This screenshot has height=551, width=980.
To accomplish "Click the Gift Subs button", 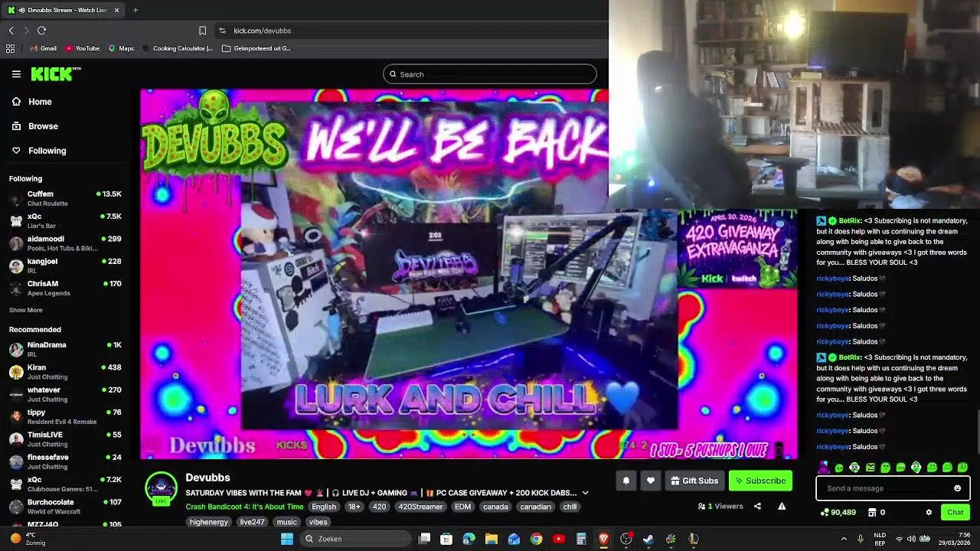I will [694, 481].
